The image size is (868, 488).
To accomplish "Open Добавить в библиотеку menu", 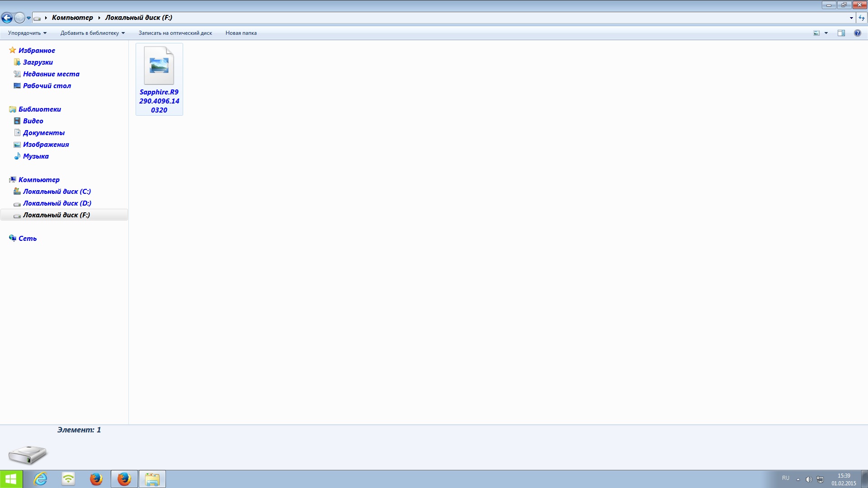I will coord(92,33).
